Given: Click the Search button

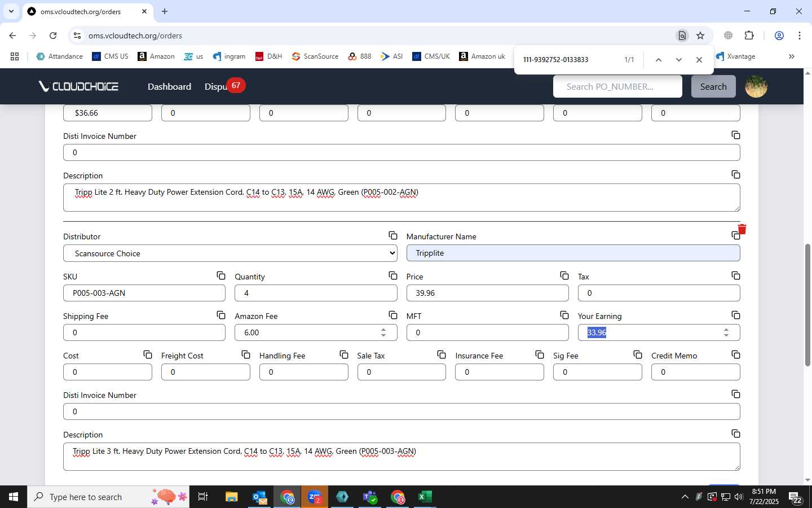Looking at the screenshot, I should 713,86.
